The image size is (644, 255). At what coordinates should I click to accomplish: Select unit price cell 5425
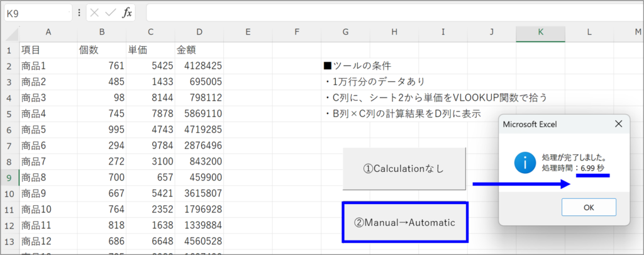click(x=151, y=66)
